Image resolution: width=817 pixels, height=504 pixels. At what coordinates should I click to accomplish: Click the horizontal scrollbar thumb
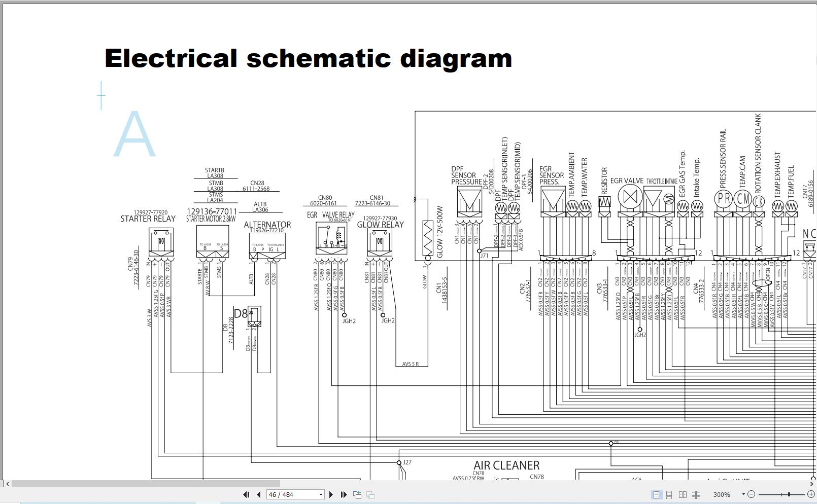[x=146, y=484]
